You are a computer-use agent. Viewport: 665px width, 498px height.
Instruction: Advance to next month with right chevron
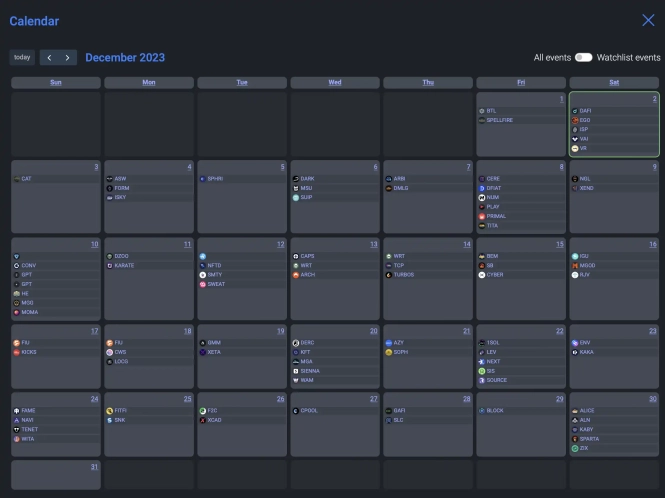(x=67, y=58)
